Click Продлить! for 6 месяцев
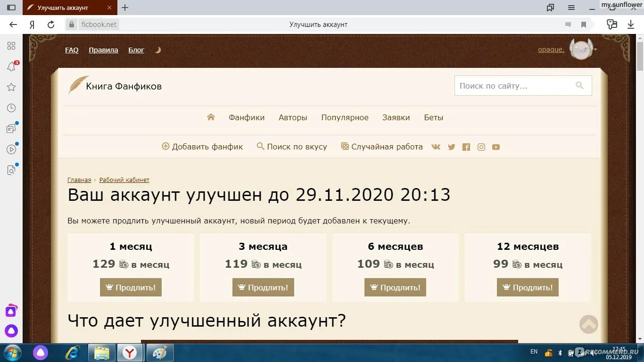 395,288
